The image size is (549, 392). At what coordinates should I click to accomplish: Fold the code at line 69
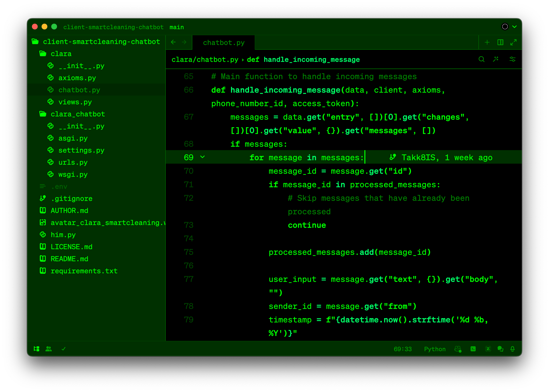pyautogui.click(x=202, y=157)
